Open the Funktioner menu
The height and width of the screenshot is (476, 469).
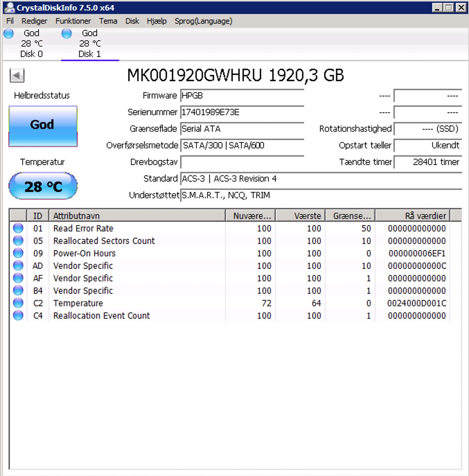click(x=73, y=21)
